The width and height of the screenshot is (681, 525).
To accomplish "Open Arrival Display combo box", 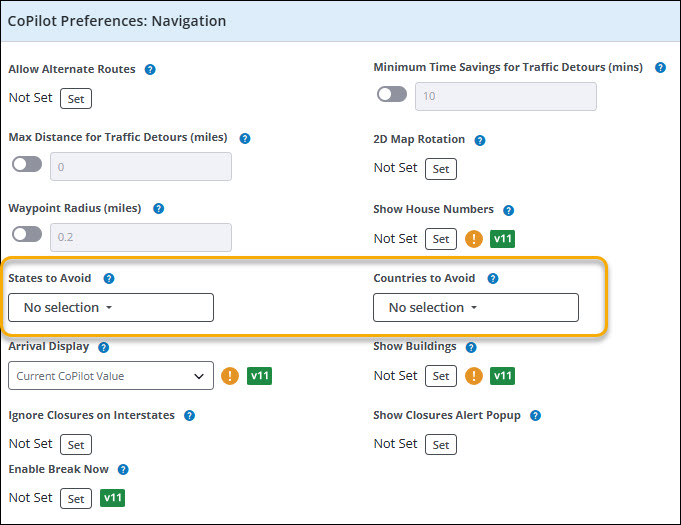I will coord(111,376).
